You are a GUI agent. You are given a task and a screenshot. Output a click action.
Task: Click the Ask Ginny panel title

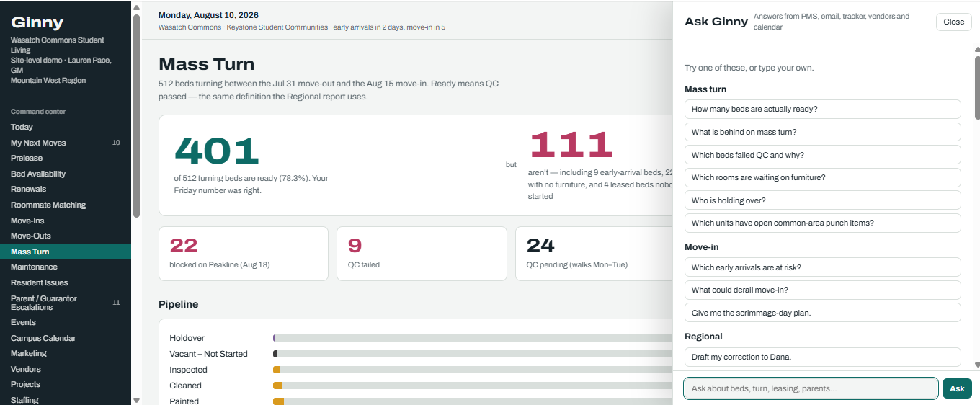(716, 22)
